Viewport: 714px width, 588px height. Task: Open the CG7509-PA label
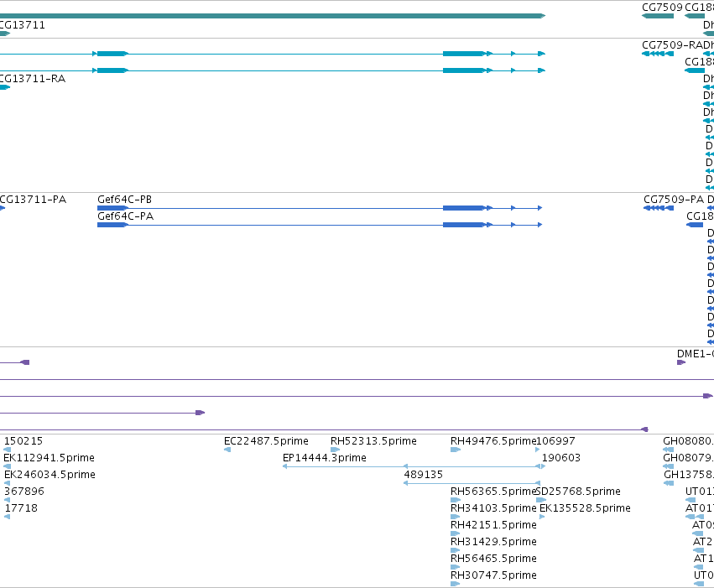tap(674, 200)
